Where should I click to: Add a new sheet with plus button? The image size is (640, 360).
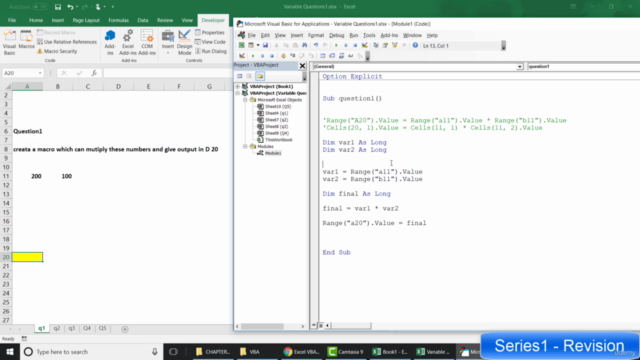(125, 329)
